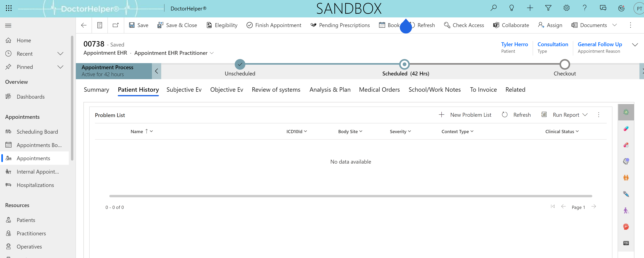This screenshot has height=258, width=644.
Task: Collapse the Appointment Process panel
Action: 156,71
